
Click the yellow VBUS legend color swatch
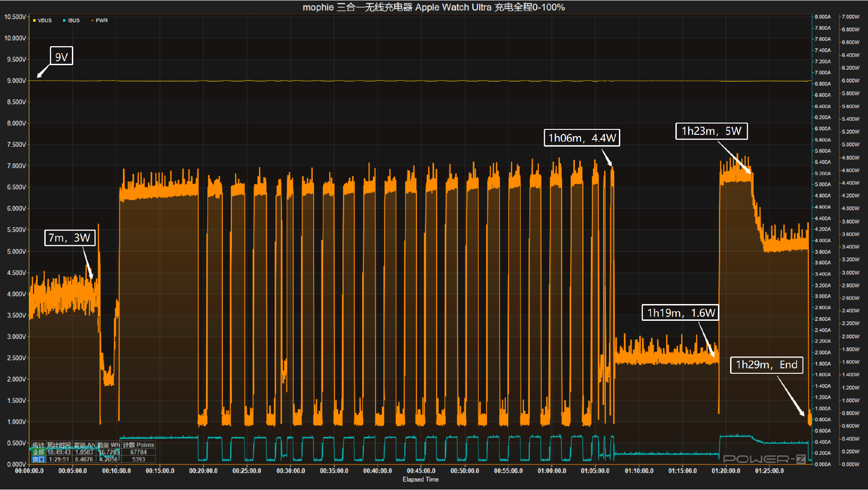click(34, 20)
